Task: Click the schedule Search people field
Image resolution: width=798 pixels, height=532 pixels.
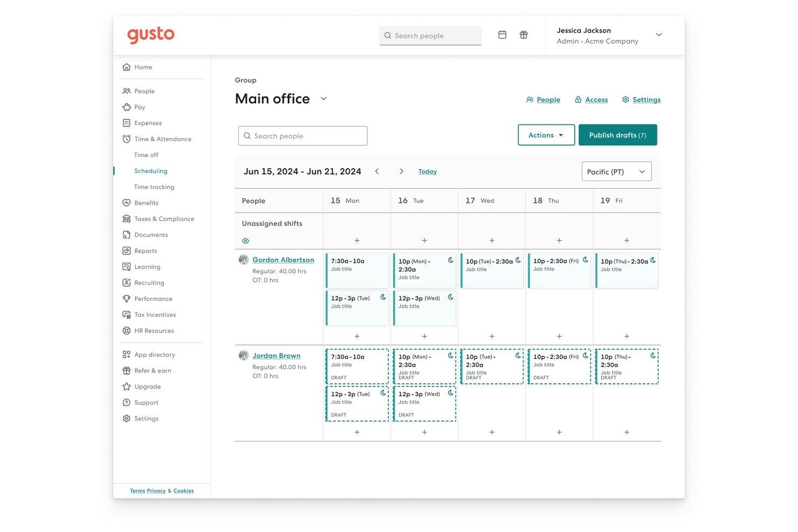Action: (303, 136)
